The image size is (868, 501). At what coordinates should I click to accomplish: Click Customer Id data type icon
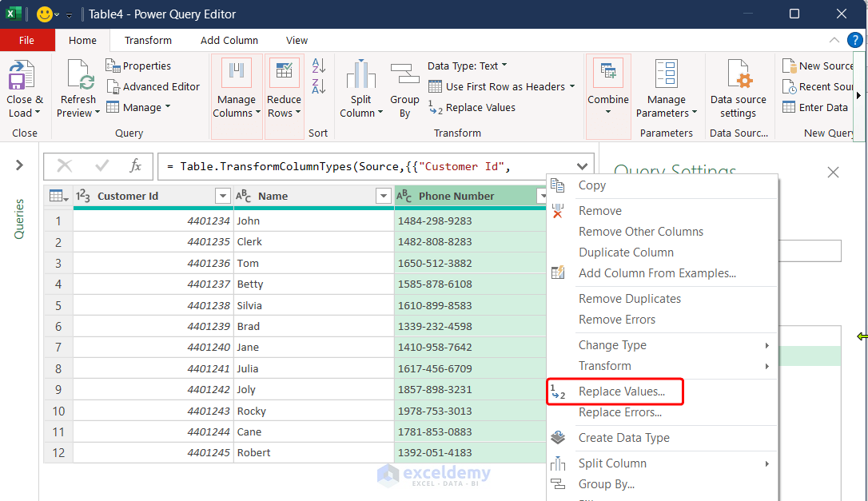coord(83,196)
